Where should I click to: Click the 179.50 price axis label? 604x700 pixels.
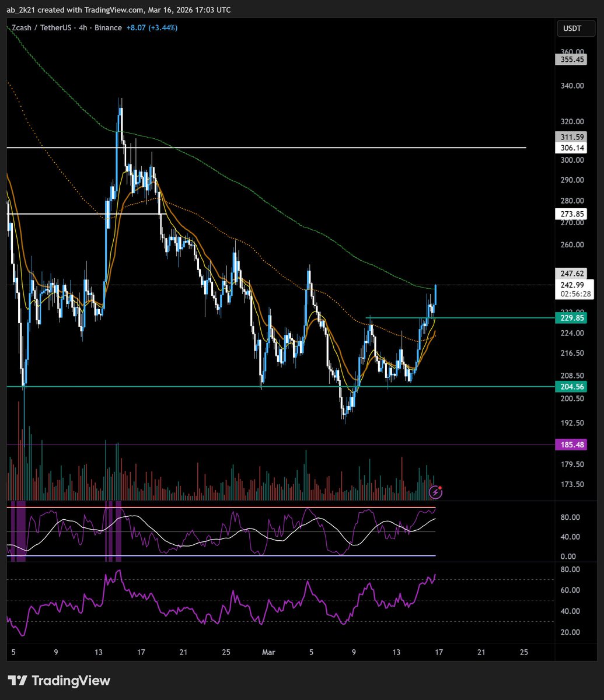click(572, 464)
